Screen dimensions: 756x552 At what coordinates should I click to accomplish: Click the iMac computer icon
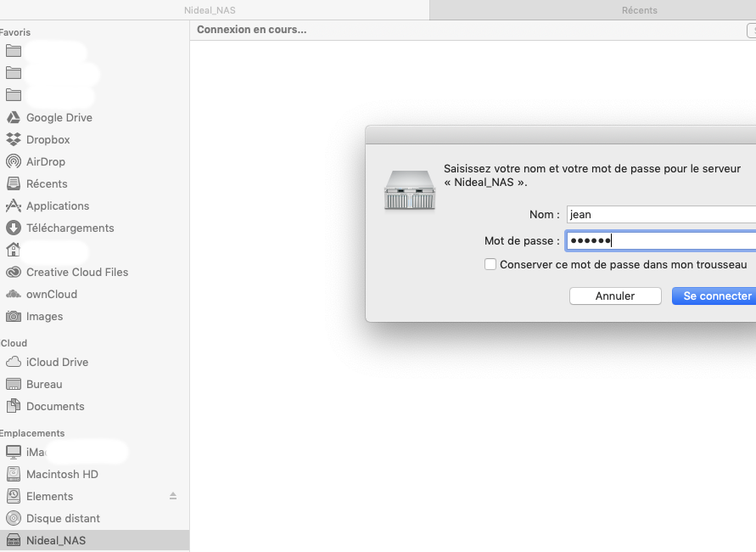[13, 452]
